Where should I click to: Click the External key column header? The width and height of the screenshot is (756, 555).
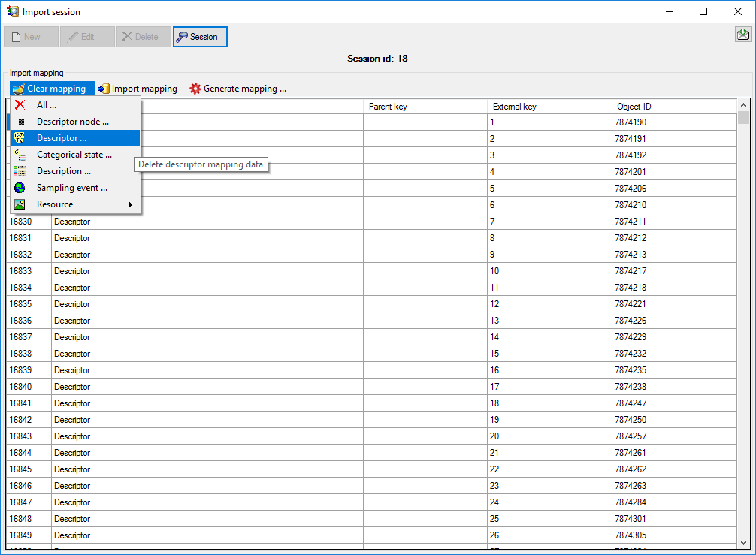tap(515, 107)
